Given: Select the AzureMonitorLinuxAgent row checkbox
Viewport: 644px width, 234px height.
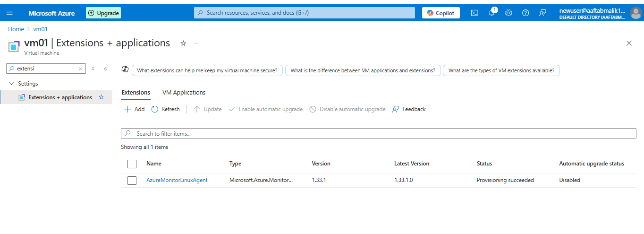Looking at the screenshot, I should (132, 180).
